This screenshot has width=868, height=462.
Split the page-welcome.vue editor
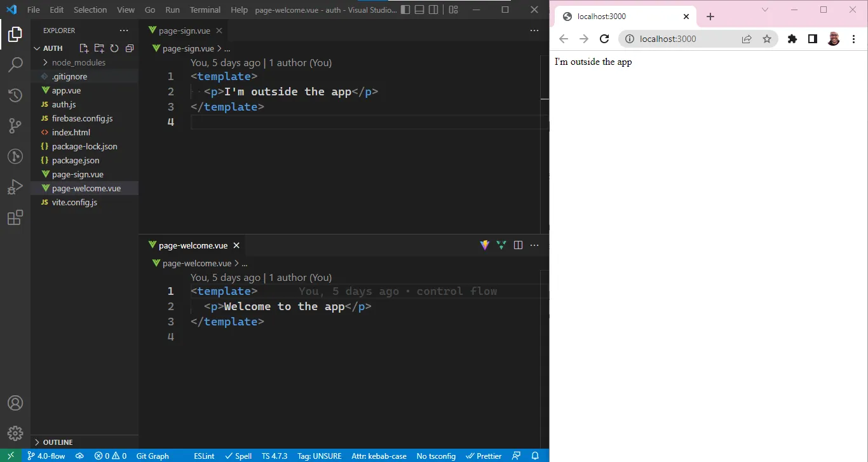518,245
